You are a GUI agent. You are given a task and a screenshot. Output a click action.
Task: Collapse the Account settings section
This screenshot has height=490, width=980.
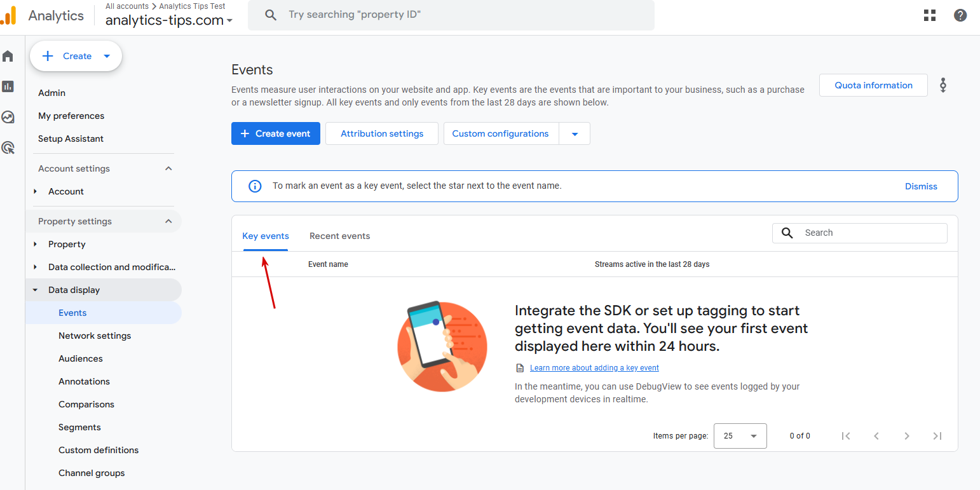(x=168, y=168)
